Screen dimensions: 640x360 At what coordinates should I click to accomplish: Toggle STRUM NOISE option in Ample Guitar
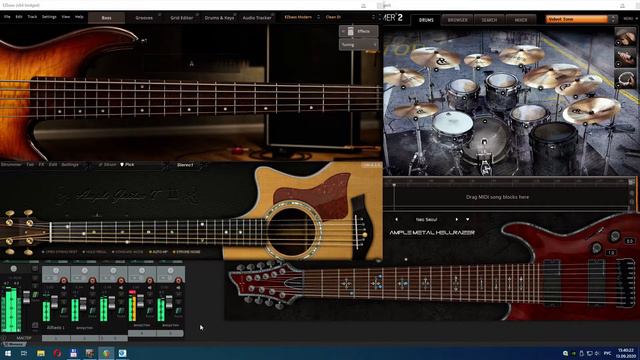coord(187,252)
